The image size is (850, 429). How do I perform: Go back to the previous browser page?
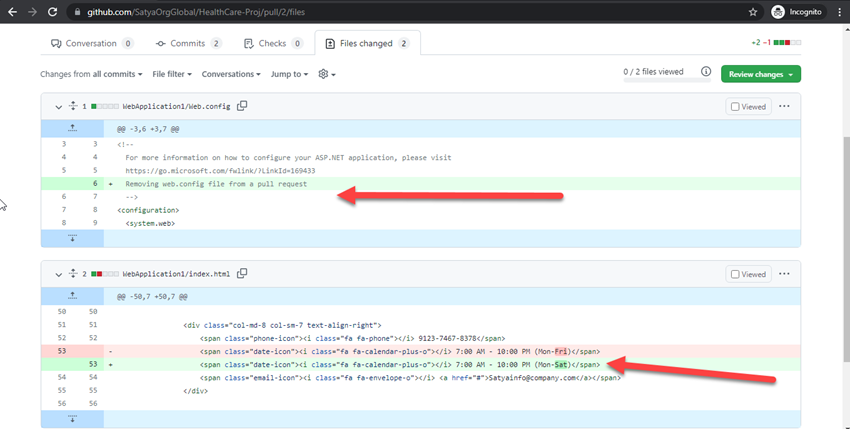tap(12, 11)
